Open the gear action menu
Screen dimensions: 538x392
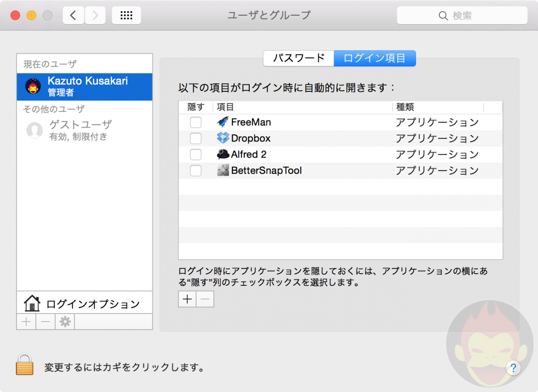pos(64,321)
